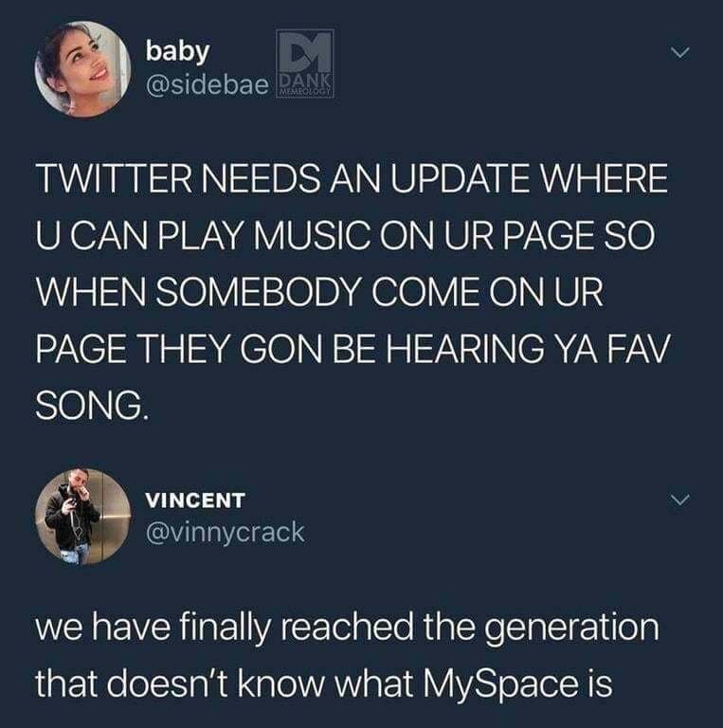Screen dimensions: 723x728
Task: Click the Dank Memeology watermark logo
Action: pos(304,64)
